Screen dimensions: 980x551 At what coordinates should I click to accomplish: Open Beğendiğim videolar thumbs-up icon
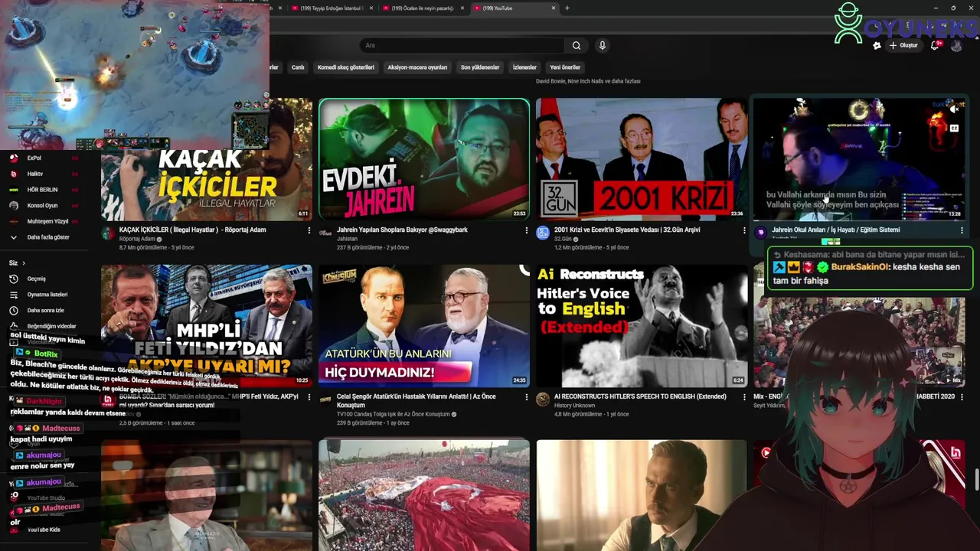[14, 326]
